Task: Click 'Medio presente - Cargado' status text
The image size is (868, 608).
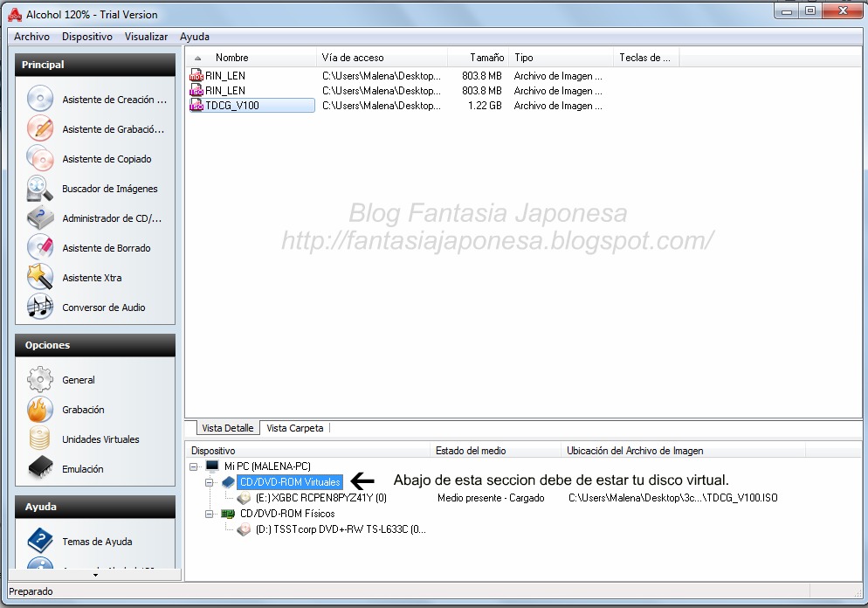Action: [x=491, y=498]
